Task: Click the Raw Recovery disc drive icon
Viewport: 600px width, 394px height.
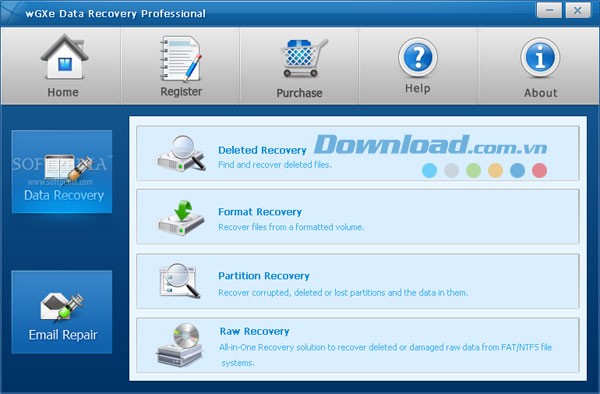Action: pos(179,345)
